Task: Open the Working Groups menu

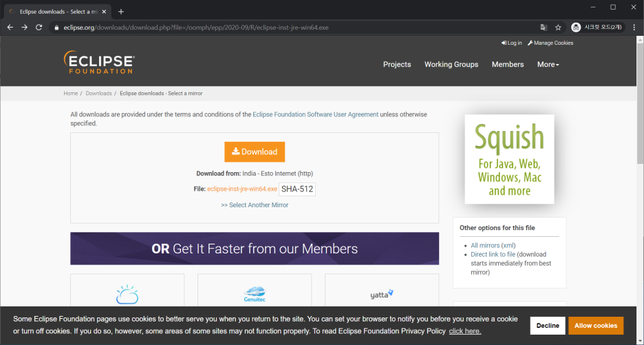Action: 451,64
